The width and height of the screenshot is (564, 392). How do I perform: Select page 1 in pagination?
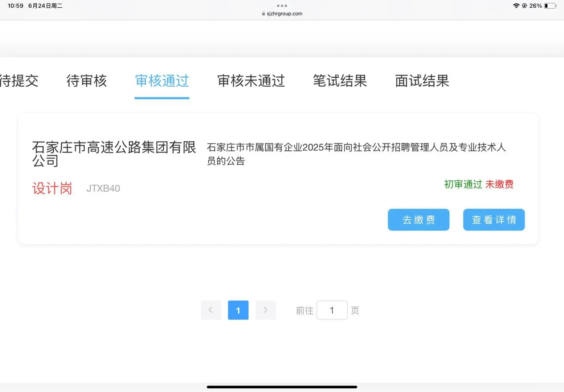click(238, 310)
